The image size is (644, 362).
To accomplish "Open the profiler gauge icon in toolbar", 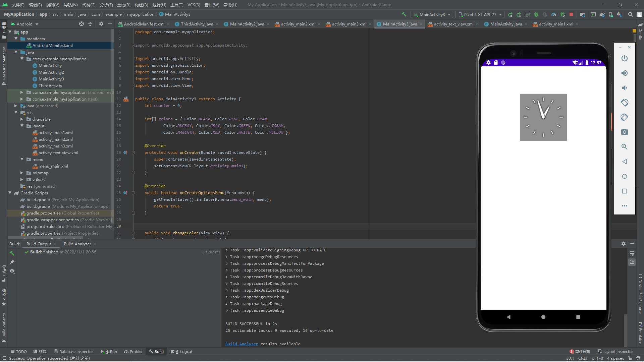I will (554, 14).
